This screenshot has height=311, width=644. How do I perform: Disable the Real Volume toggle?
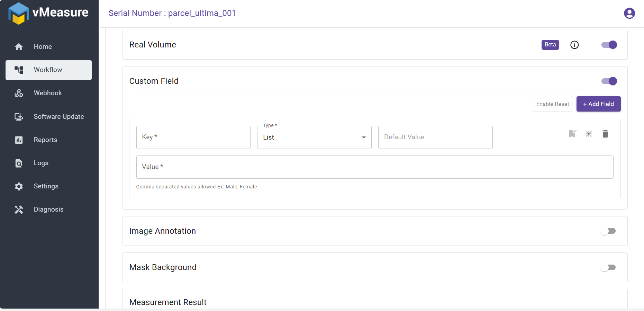tap(609, 45)
